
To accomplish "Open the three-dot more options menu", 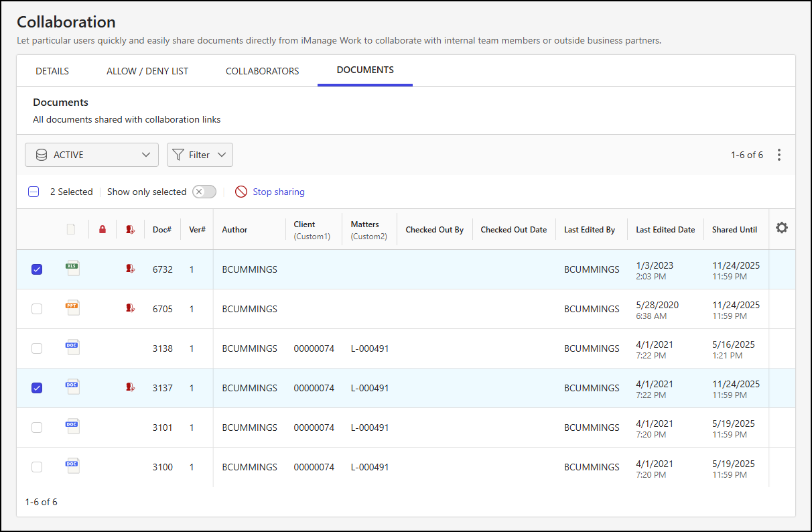I will pos(779,155).
